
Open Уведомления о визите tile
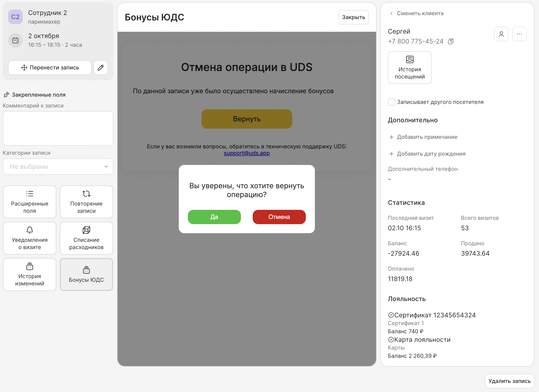pos(30,238)
